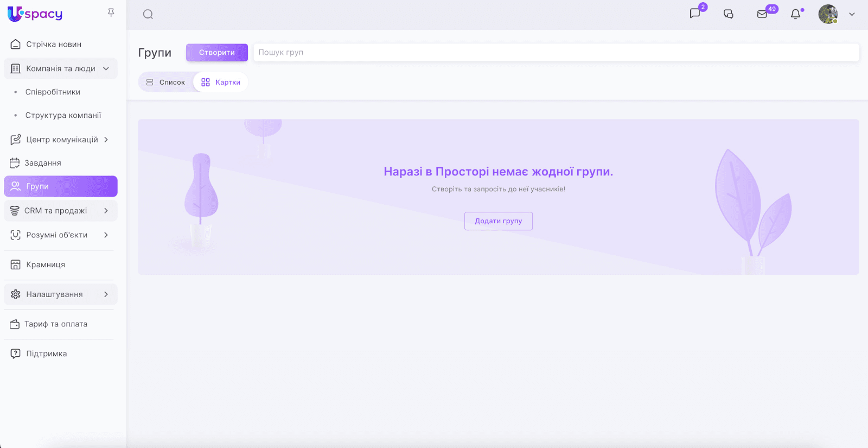868x448 pixels.
Task: Click the communications center icon
Action: tap(16, 140)
